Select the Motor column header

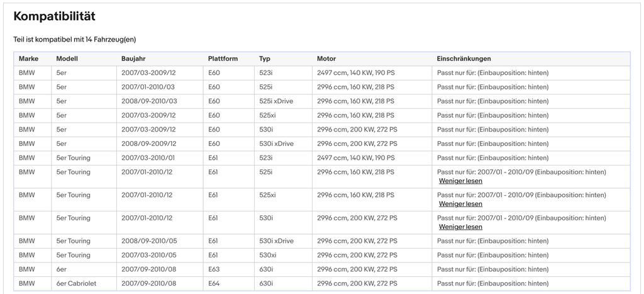326,59
